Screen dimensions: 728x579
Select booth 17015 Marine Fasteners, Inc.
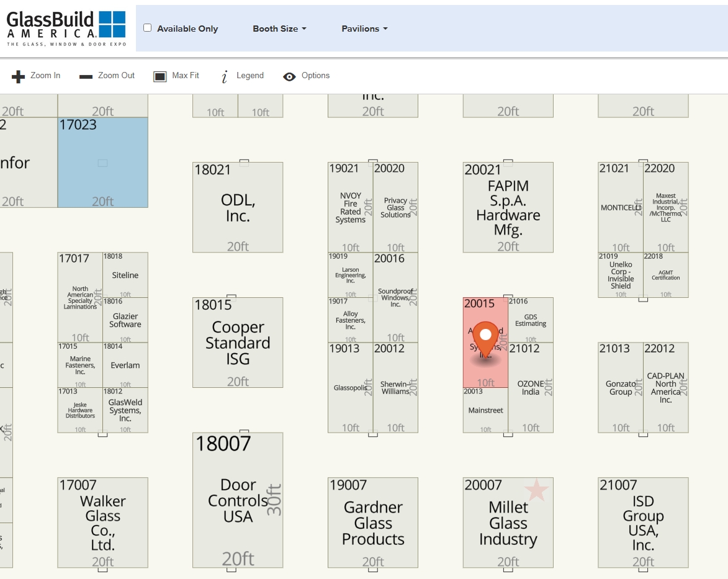80,365
